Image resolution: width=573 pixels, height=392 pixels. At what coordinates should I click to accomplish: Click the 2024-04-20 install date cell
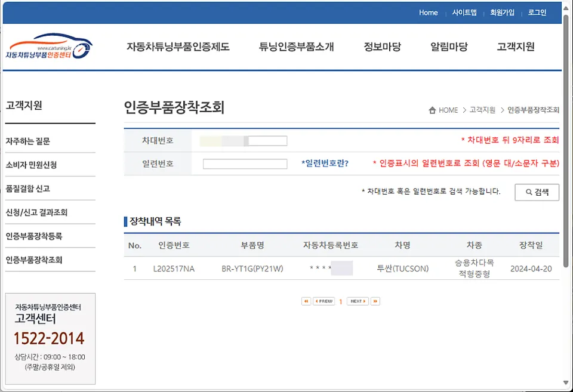coord(531,269)
